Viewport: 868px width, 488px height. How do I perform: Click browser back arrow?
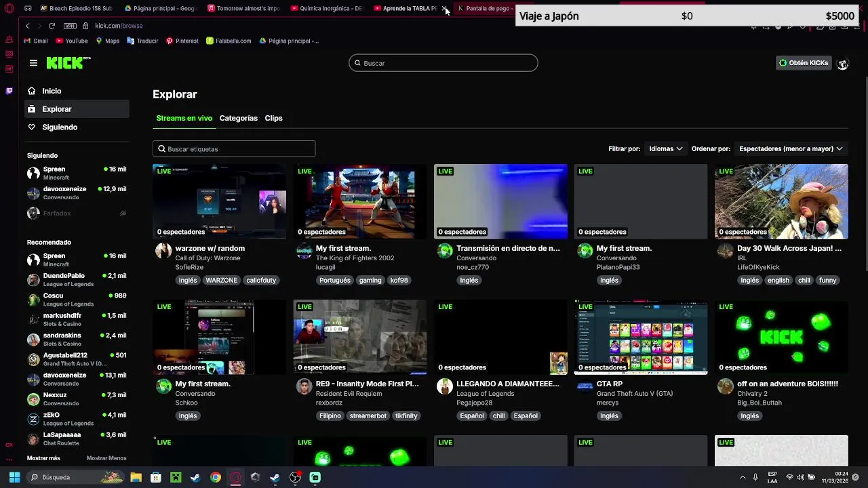click(27, 26)
